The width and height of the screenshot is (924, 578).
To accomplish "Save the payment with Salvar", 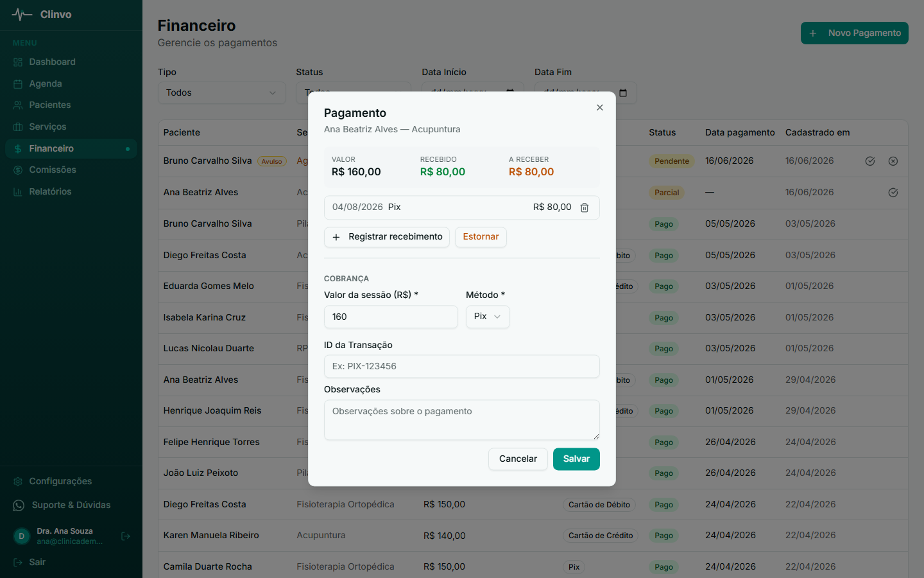I will (576, 459).
